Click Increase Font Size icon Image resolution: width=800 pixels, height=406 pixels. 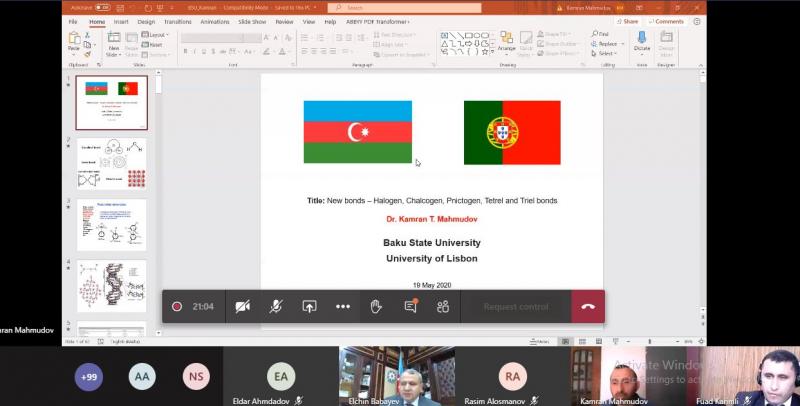[266, 38]
